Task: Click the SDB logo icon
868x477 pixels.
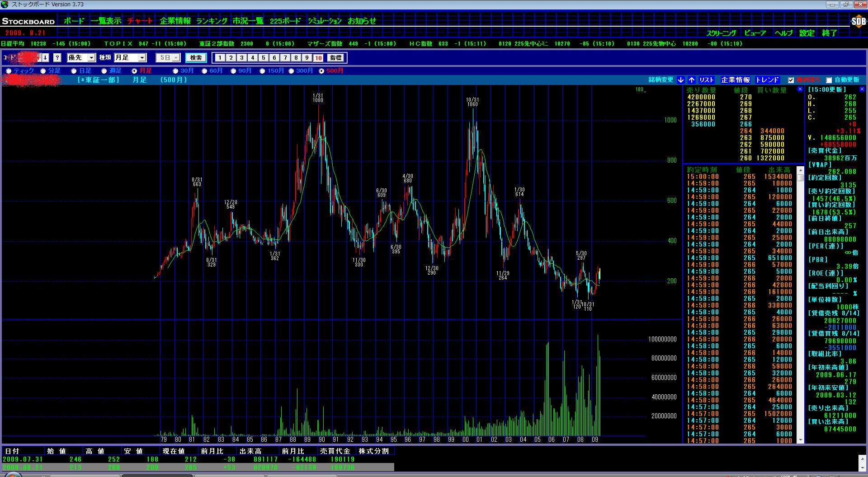Action: 858,21
